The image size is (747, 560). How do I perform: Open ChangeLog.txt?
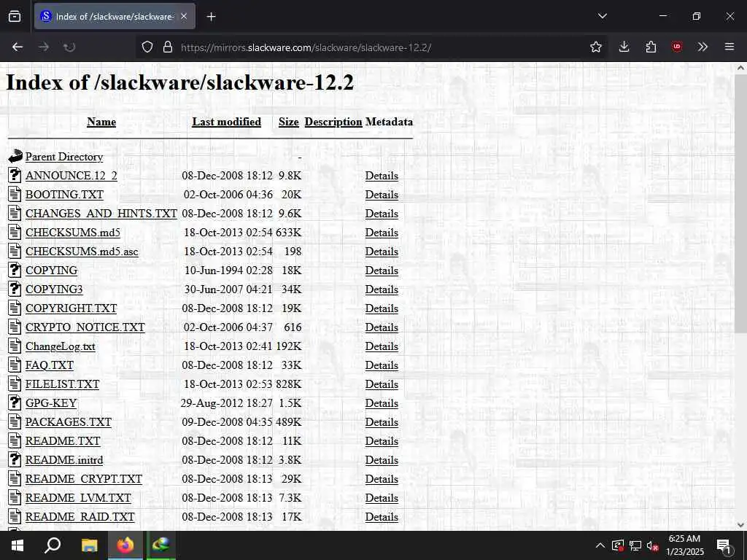click(60, 346)
